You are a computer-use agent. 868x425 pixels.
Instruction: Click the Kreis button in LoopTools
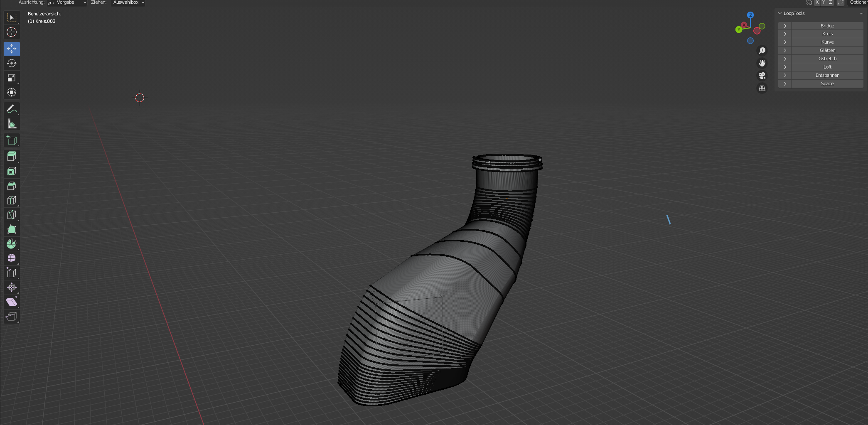pyautogui.click(x=827, y=34)
